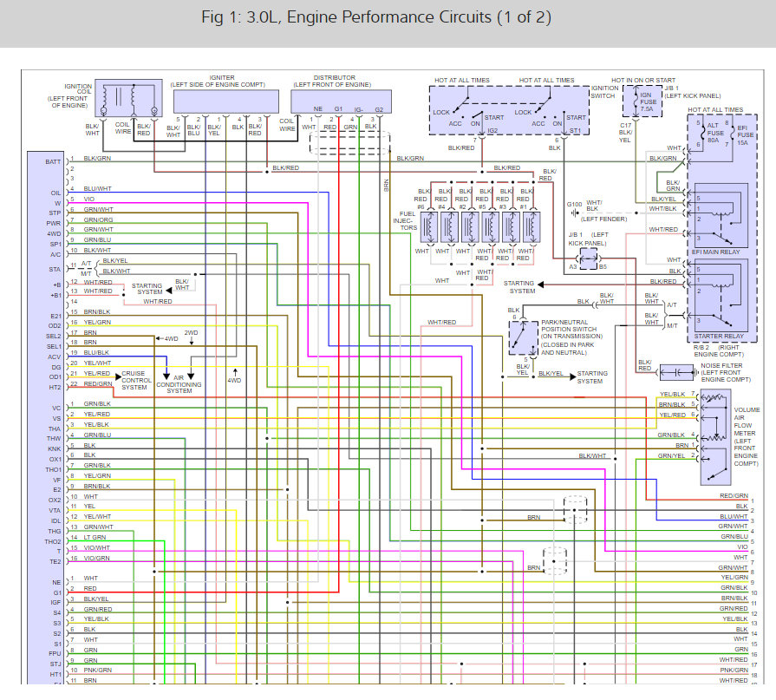Click the ignition coil schematic symbol

coord(128,98)
